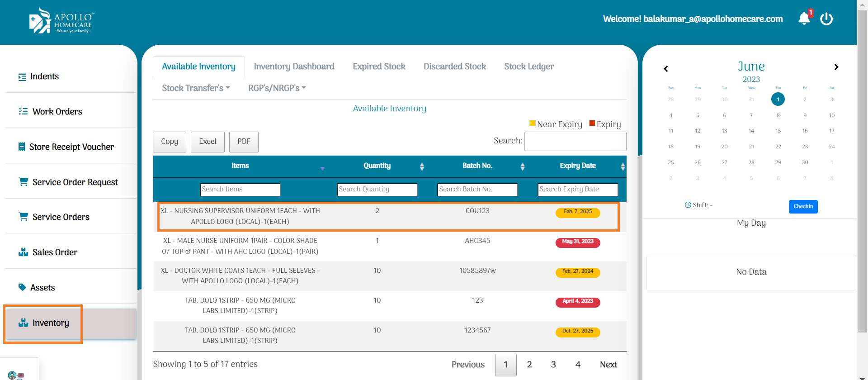Sort table by Expiry Date column
Viewport: 868px width, 380px height.
[623, 166]
